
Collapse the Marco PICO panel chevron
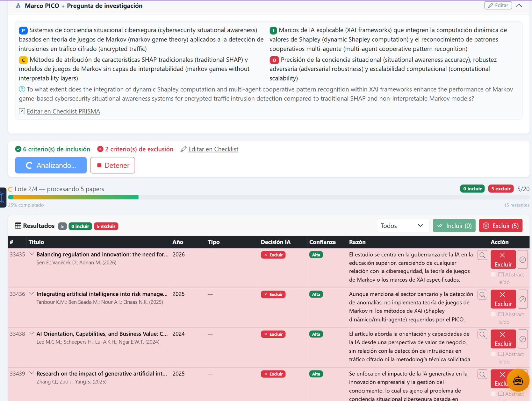(519, 6)
